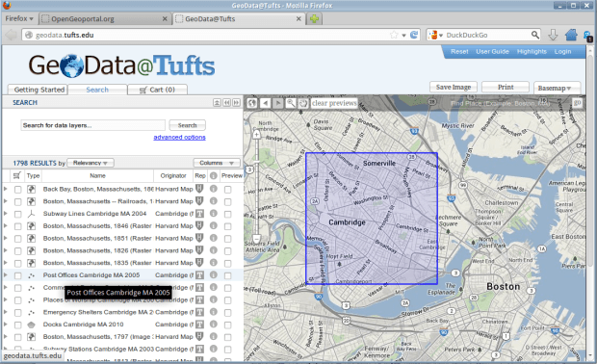Check cart box for Subway Lines Cambridge 2004
This screenshot has height=364, width=597.
[x=18, y=214]
